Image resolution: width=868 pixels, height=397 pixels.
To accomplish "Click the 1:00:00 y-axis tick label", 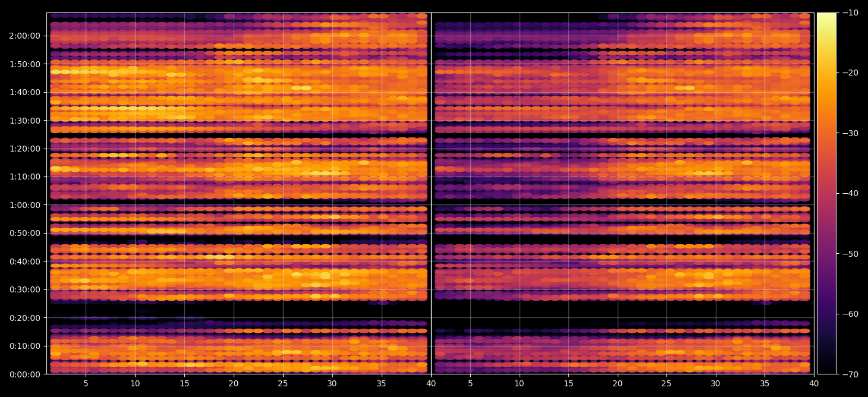I will point(24,205).
